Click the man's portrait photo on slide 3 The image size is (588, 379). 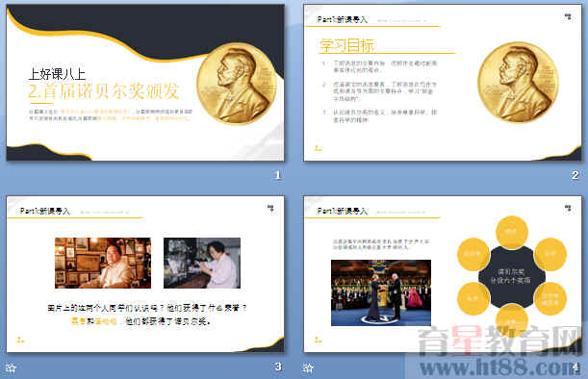103,263
